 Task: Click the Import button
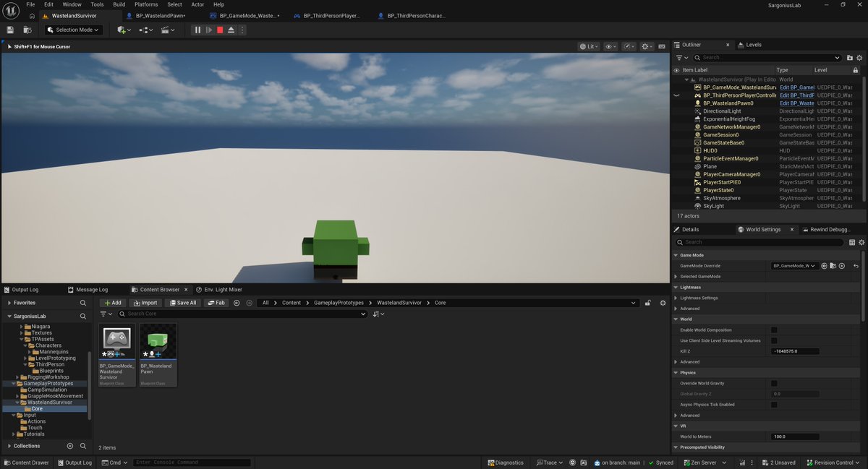pyautogui.click(x=145, y=303)
